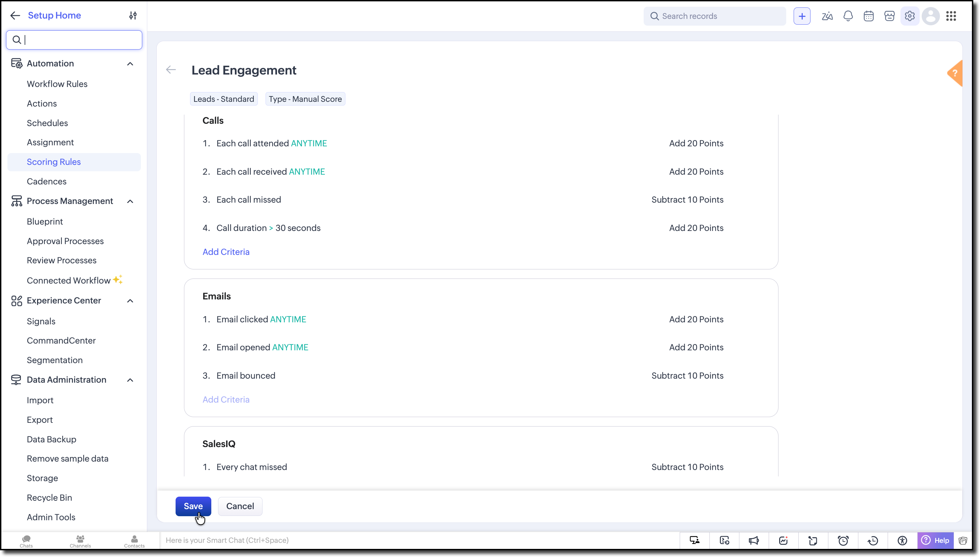Click the screen presenter icon in footer

(694, 540)
